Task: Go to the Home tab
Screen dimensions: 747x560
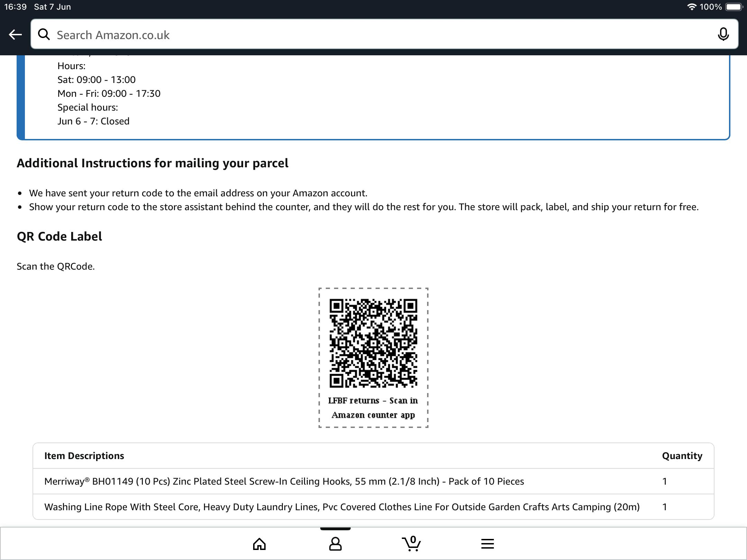Action: (x=259, y=544)
